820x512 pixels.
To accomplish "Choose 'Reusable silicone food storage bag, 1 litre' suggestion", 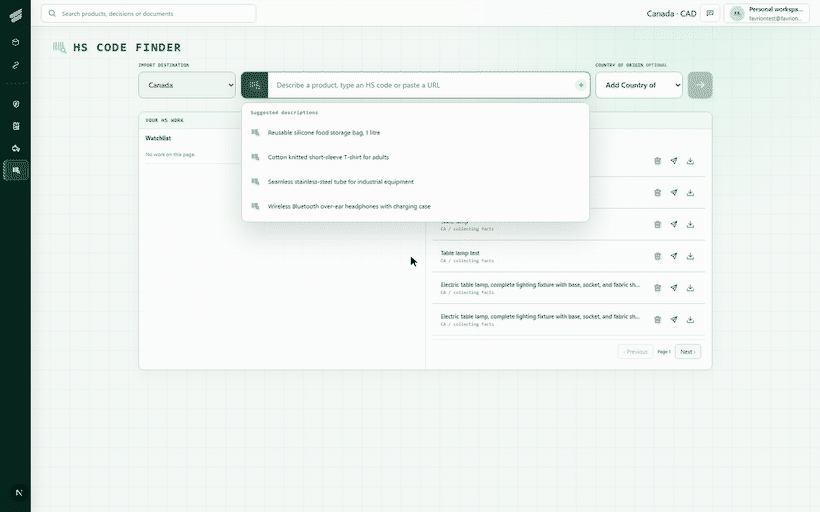I will (415, 132).
